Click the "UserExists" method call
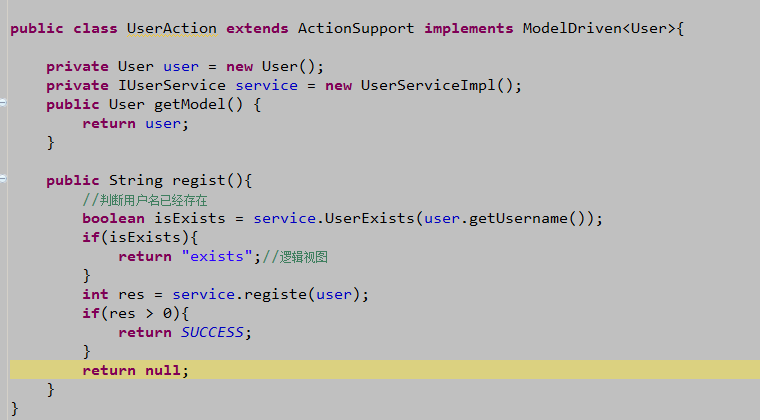The image size is (760, 420). tap(369, 218)
